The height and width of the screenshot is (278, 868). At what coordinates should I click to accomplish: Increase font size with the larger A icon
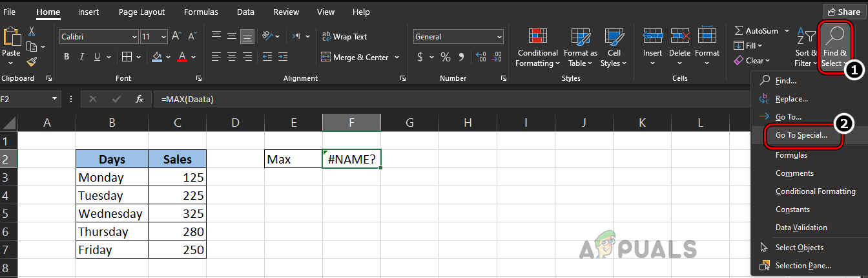176,37
